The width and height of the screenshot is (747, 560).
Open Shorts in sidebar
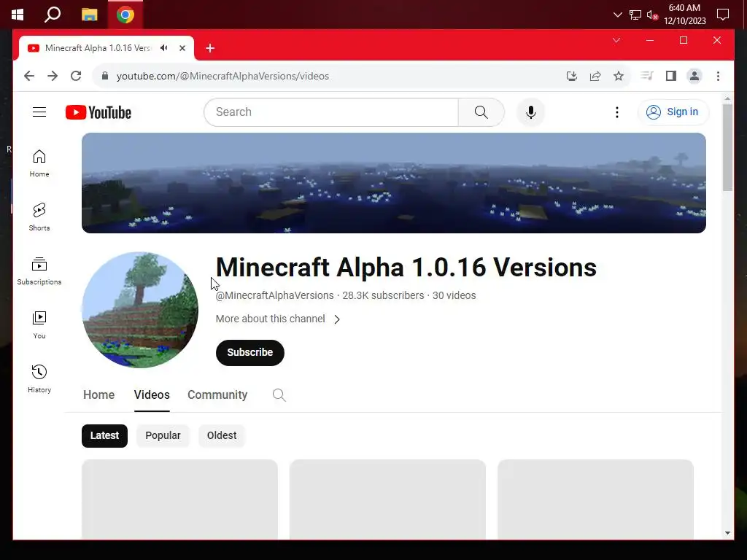click(39, 217)
